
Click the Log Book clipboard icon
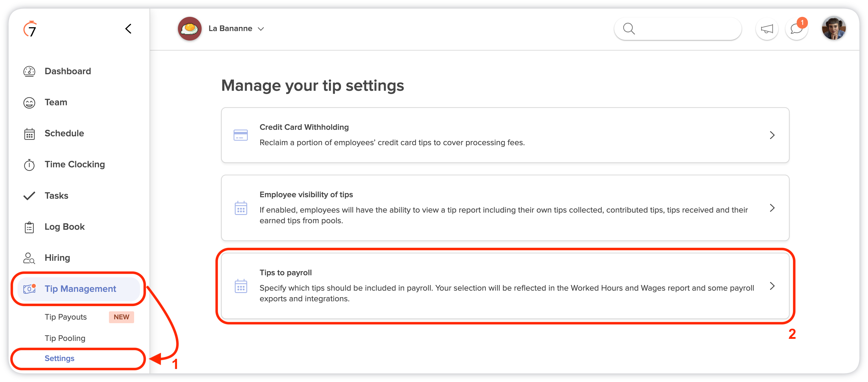[29, 227]
